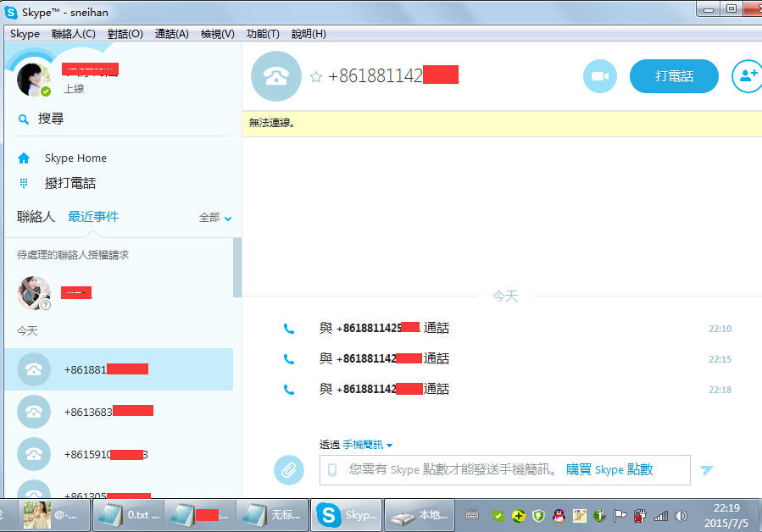Click the video call camera icon
Viewport: 762px width, 532px height.
pyautogui.click(x=600, y=76)
